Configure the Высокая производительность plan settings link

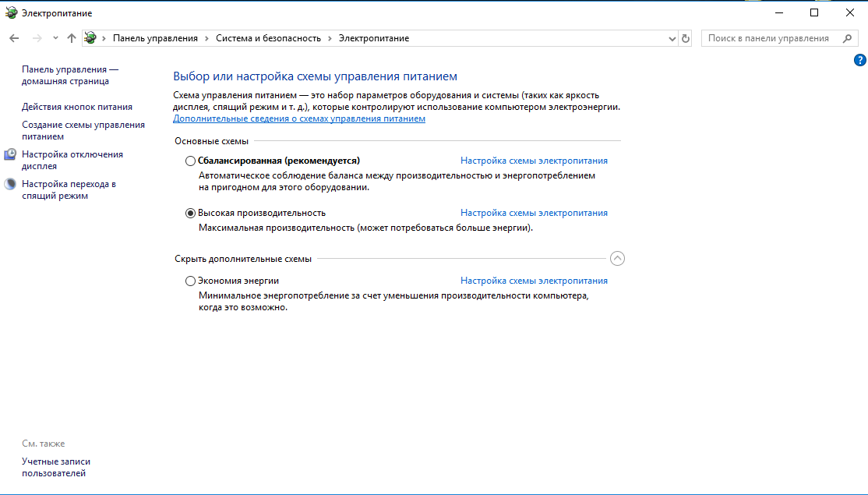[x=534, y=213]
